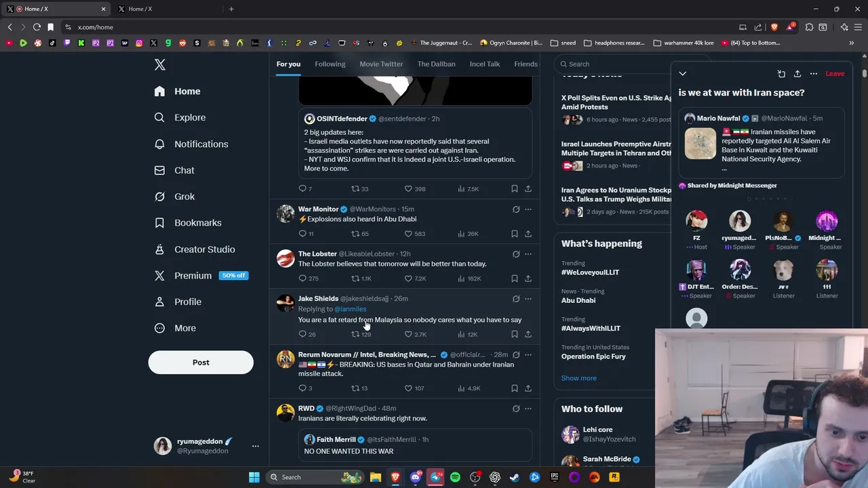Screen dimensions: 868x488
Task: Open the Home page from sidebar
Action: click(177, 91)
